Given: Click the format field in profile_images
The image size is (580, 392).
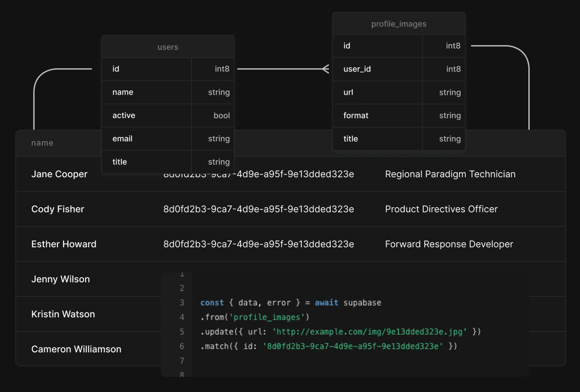Looking at the screenshot, I should pyautogui.click(x=356, y=115).
